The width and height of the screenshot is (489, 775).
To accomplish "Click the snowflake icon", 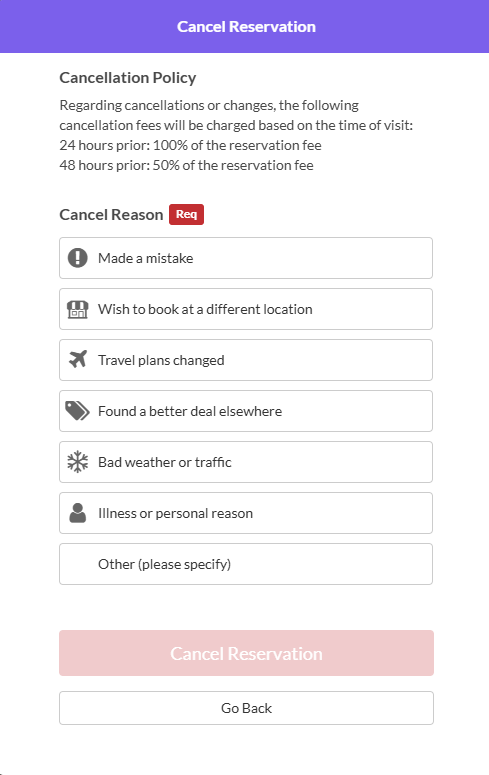I will [78, 462].
